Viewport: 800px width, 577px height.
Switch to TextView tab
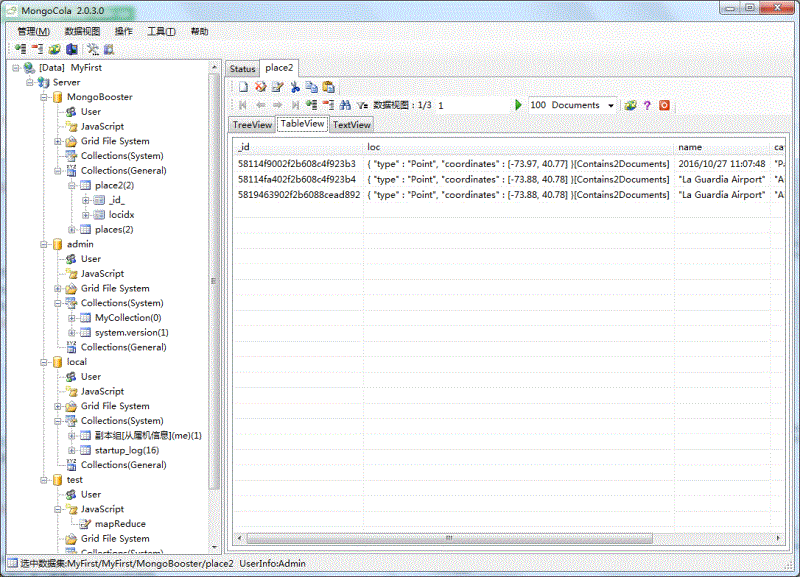pos(352,125)
